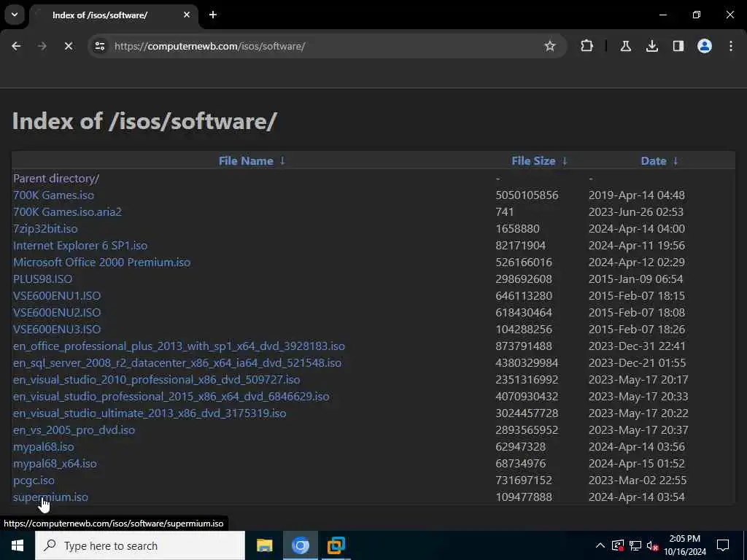Click the Type here to search box
Screen dimensions: 747x560
140,545
